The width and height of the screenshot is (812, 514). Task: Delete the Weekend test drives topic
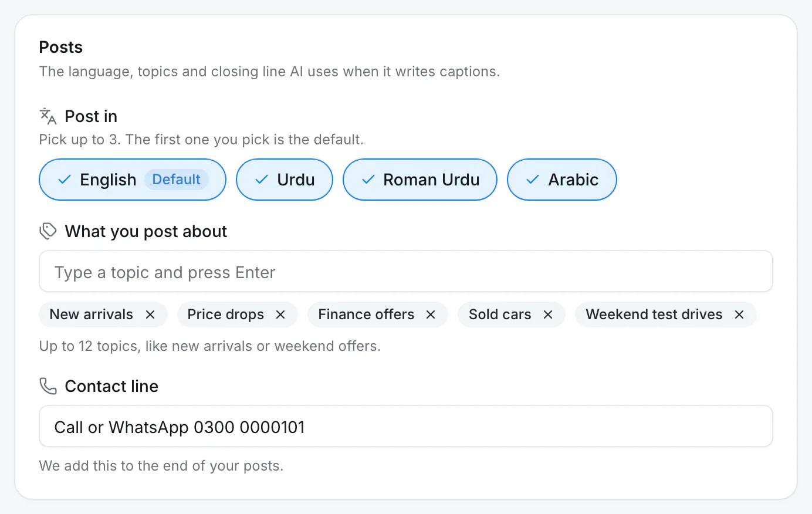click(x=739, y=315)
